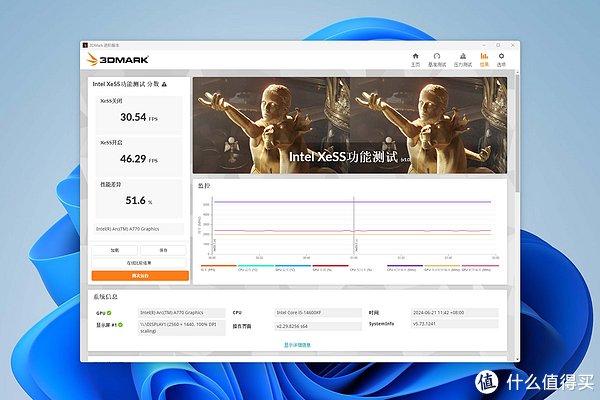This screenshot has width=600, height=400.
Task: Open the Options (选项) gear tab
Action: point(501,59)
